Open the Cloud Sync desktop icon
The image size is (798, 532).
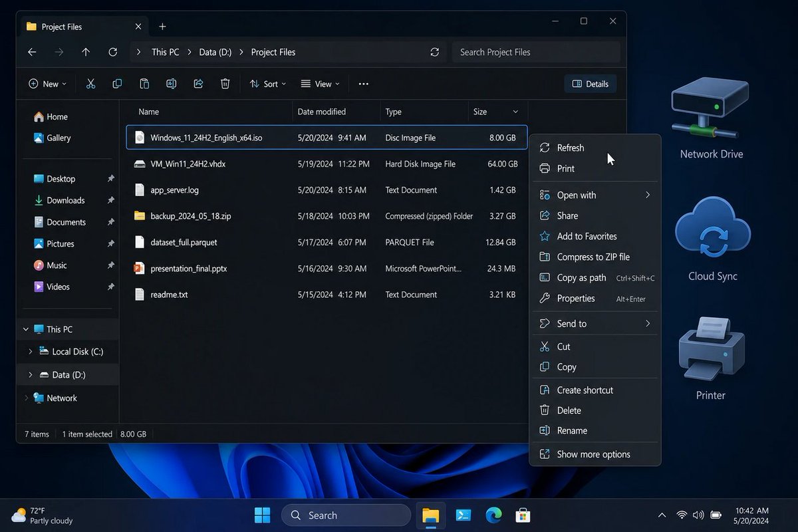point(712,239)
